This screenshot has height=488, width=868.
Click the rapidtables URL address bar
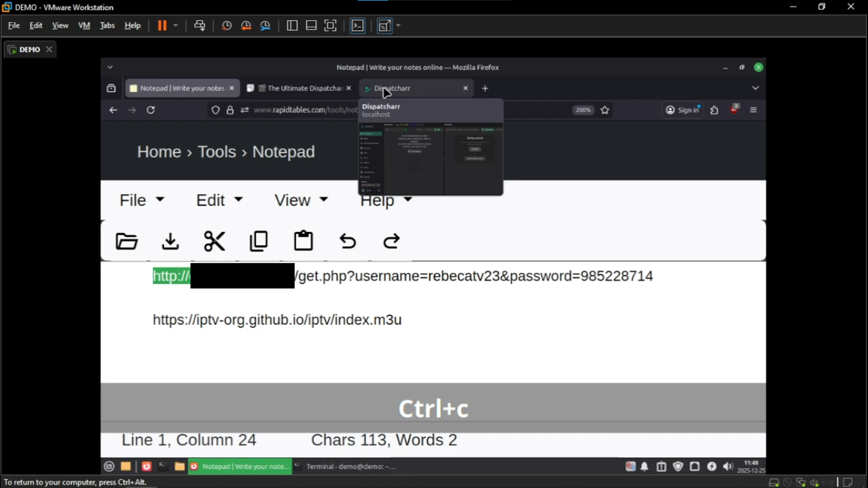(x=306, y=110)
